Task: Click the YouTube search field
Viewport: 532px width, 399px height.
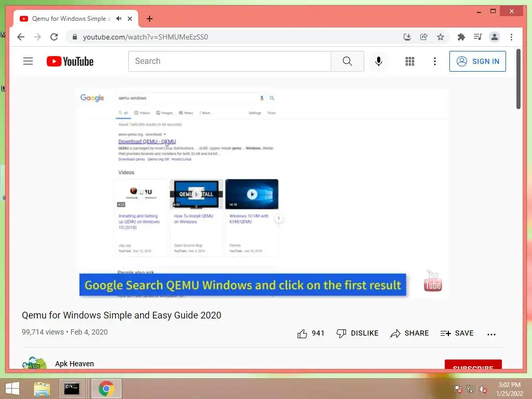Action: [x=230, y=61]
